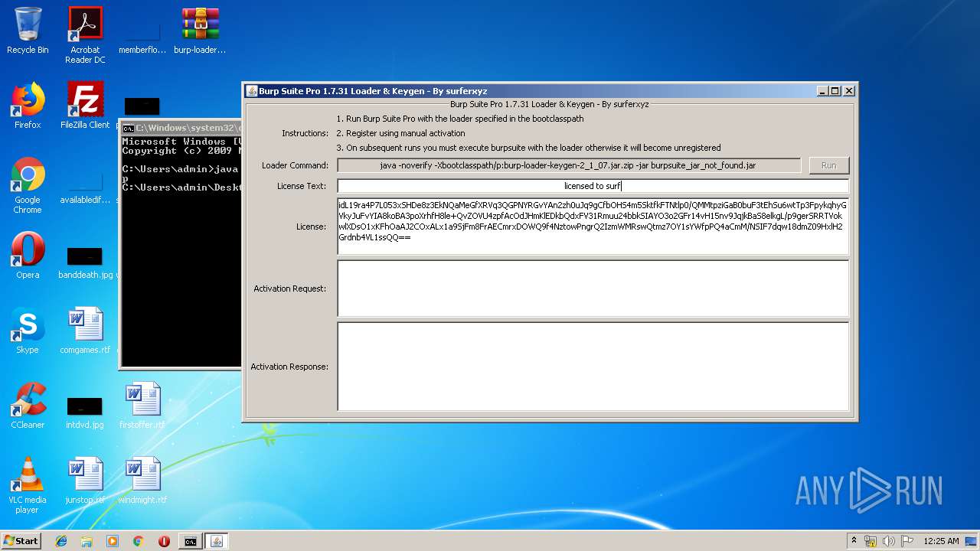Launch Skype from the desktop
Screen dimensions: 980x551
pyautogui.click(x=28, y=331)
